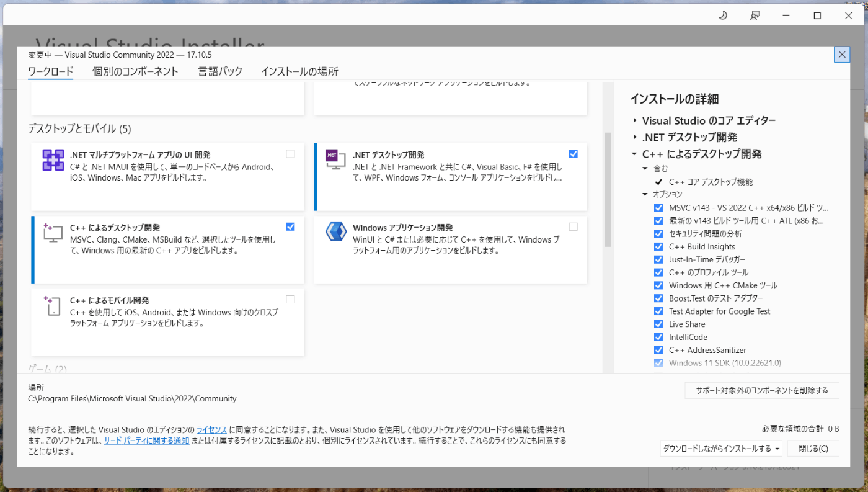This screenshot has height=492, width=868.
Task: Click the C++ によるモバイル開発 workload icon
Action: pyautogui.click(x=53, y=305)
